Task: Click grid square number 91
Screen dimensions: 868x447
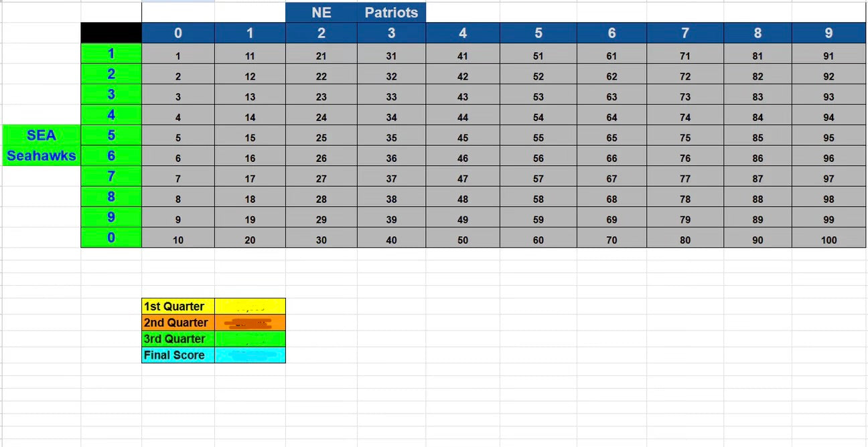Action: [828, 56]
